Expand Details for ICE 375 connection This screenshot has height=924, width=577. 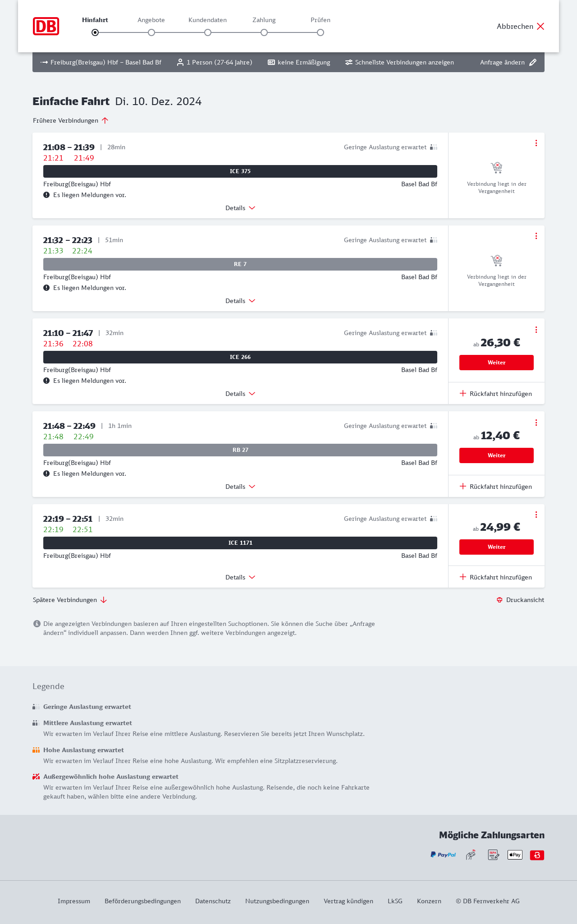240,208
